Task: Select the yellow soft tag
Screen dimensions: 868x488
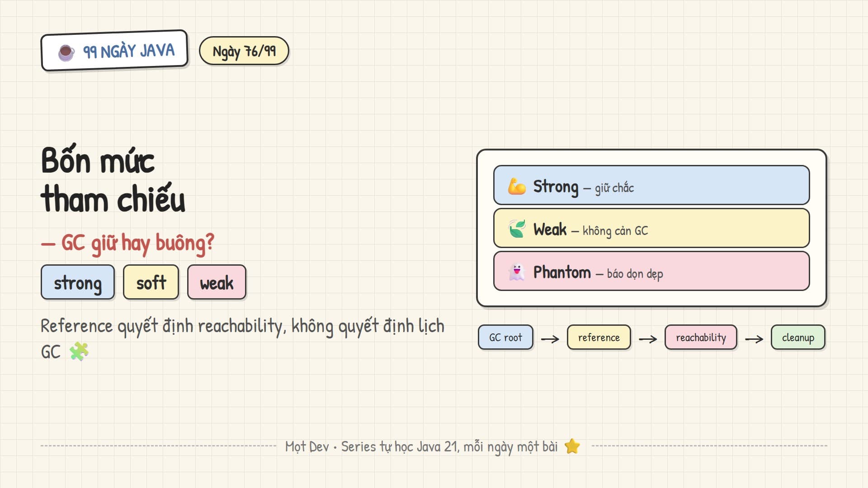Action: click(151, 282)
